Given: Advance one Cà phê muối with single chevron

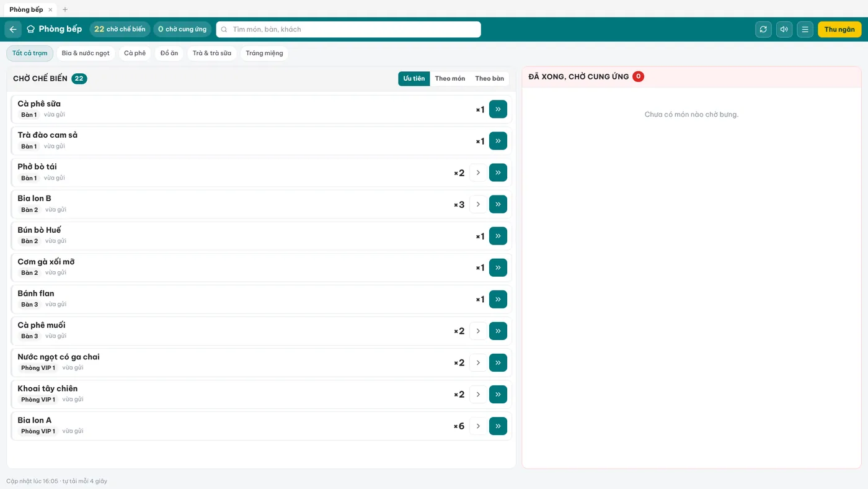Looking at the screenshot, I should (478, 331).
